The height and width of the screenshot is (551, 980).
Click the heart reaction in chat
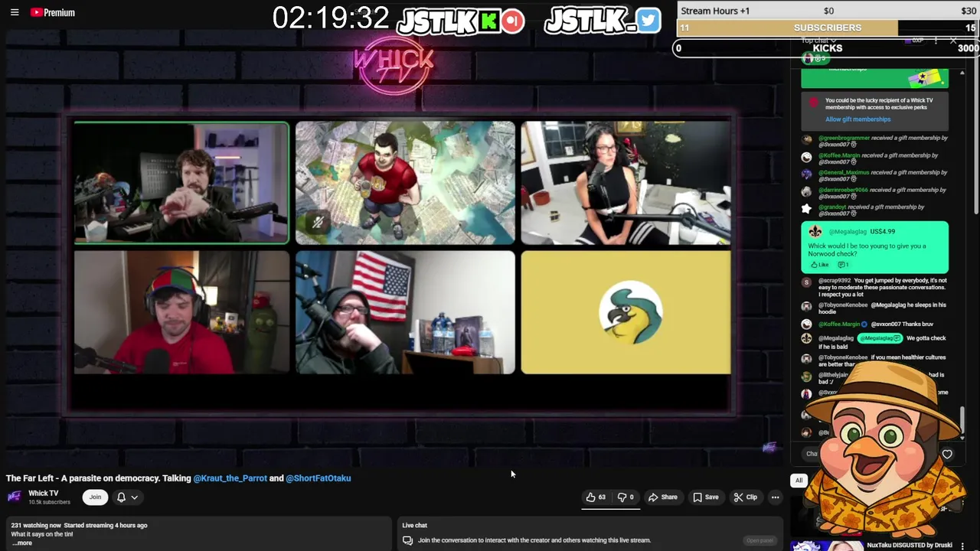tap(947, 455)
